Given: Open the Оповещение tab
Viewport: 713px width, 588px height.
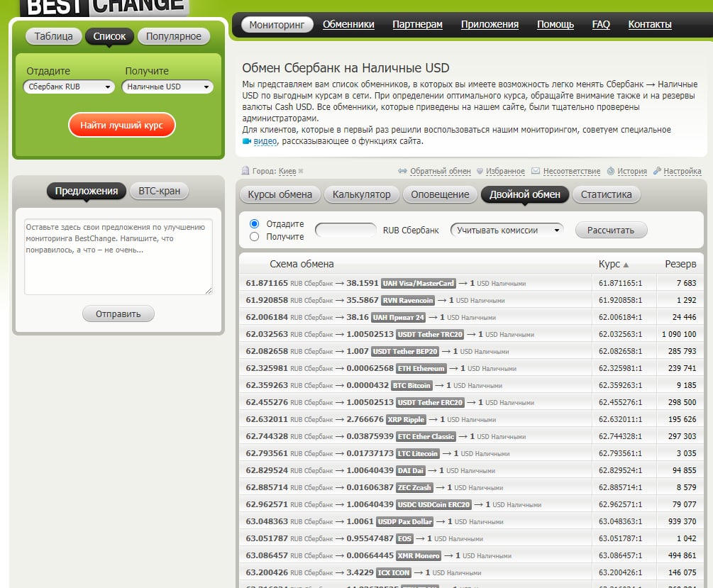Looking at the screenshot, I should 440,194.
